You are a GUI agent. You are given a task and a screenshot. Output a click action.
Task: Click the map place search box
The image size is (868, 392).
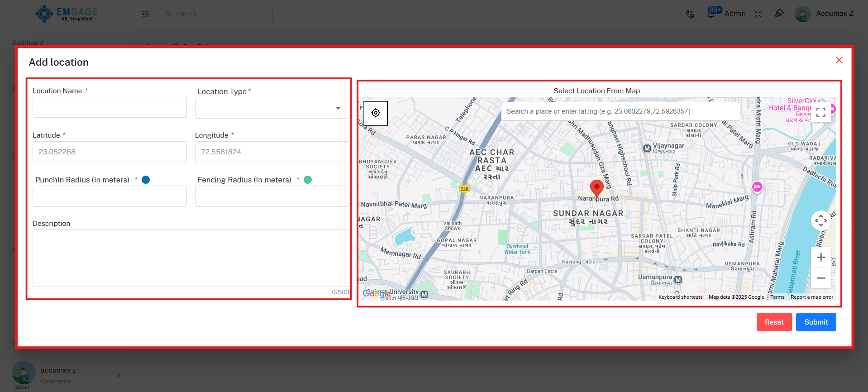[x=620, y=111]
